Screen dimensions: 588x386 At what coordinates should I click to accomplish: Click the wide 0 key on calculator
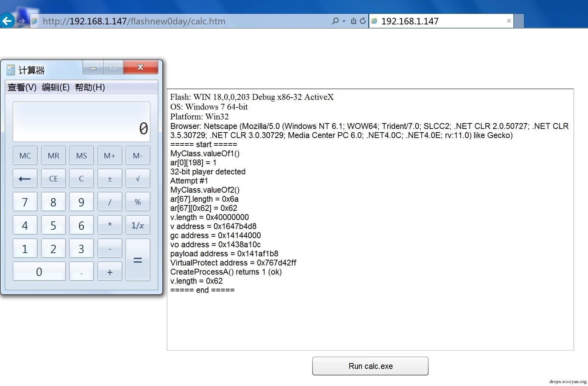click(39, 271)
